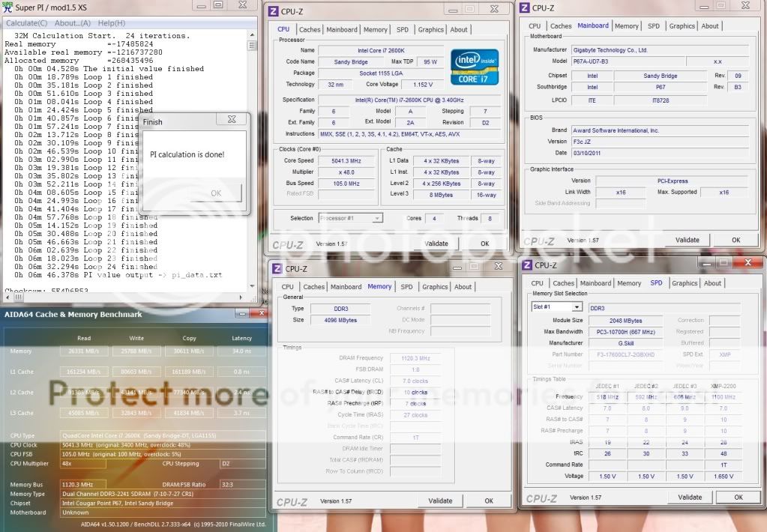Close the Finish dialog with its X
Viewport: 767px width, 532px height.
232,119
